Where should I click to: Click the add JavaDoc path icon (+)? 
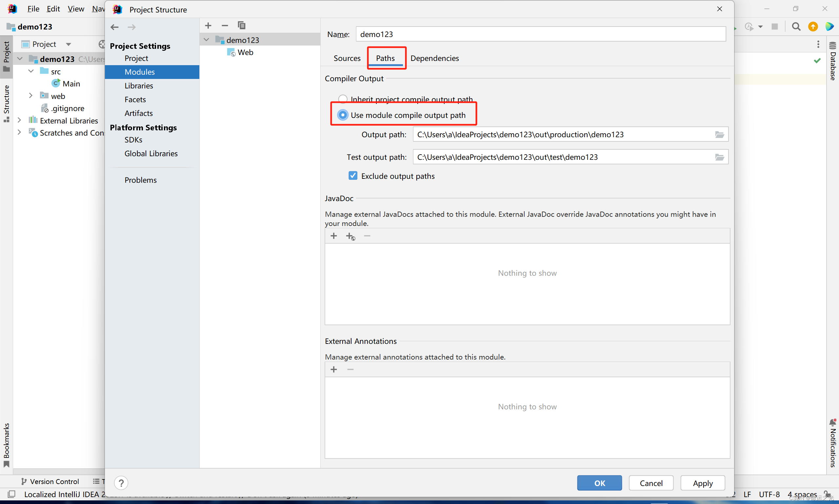(333, 235)
